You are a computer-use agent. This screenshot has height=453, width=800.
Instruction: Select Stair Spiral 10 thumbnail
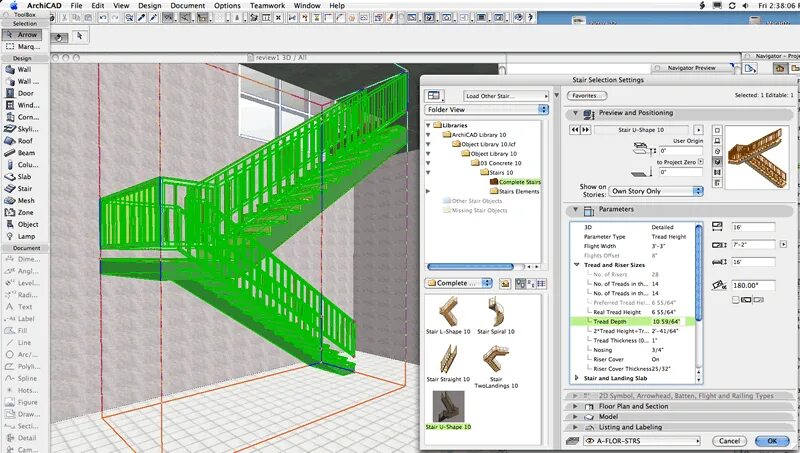tap(496, 316)
